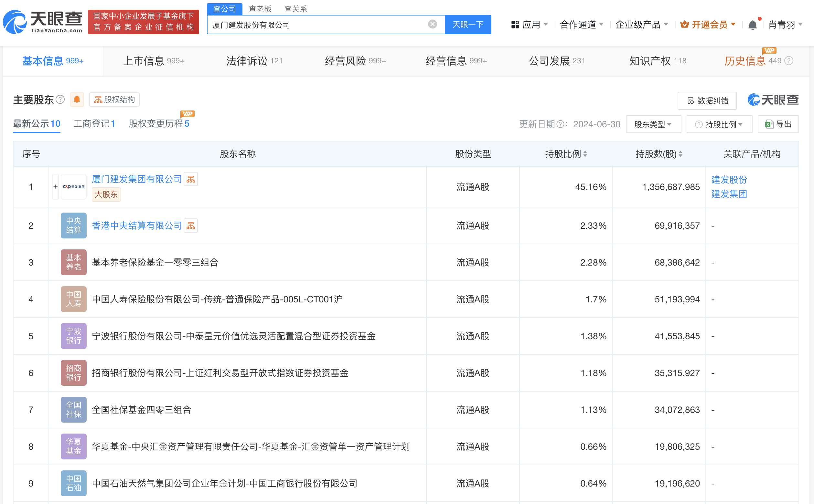
Task: Open the 经营风险 tab
Action: pyautogui.click(x=356, y=61)
